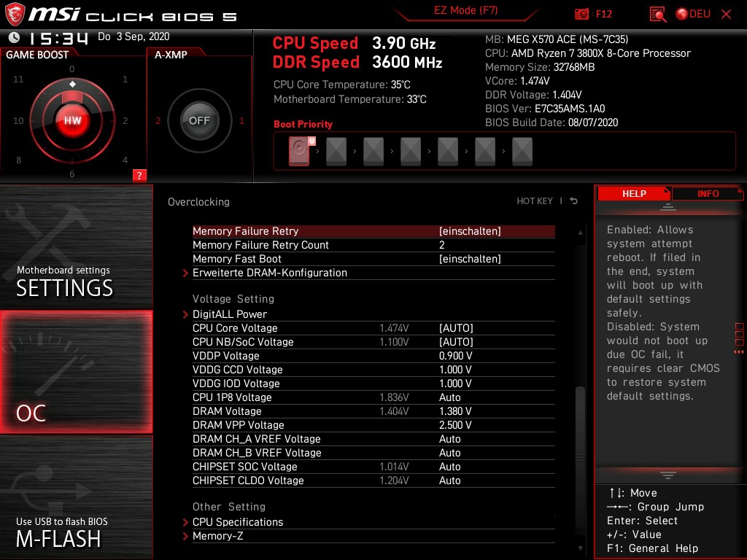Select CPU 1P8 Voltage Auto value
The image size is (747, 560).
click(x=449, y=397)
